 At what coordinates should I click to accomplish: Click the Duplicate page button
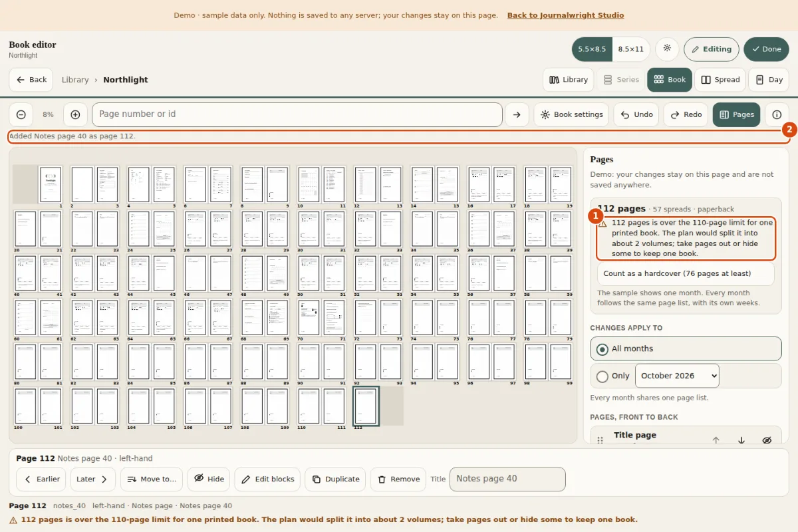click(x=336, y=479)
